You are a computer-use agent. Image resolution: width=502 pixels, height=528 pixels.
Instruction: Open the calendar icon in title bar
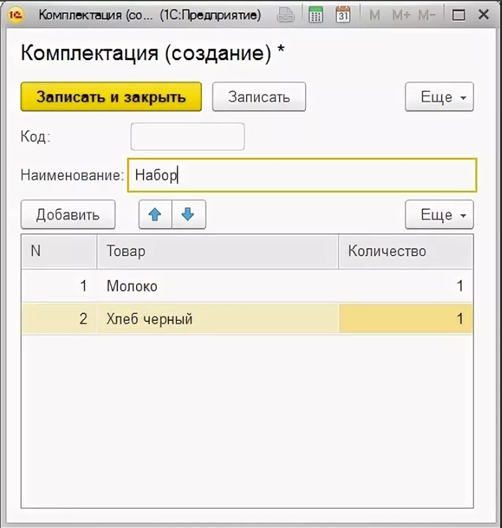(343, 15)
